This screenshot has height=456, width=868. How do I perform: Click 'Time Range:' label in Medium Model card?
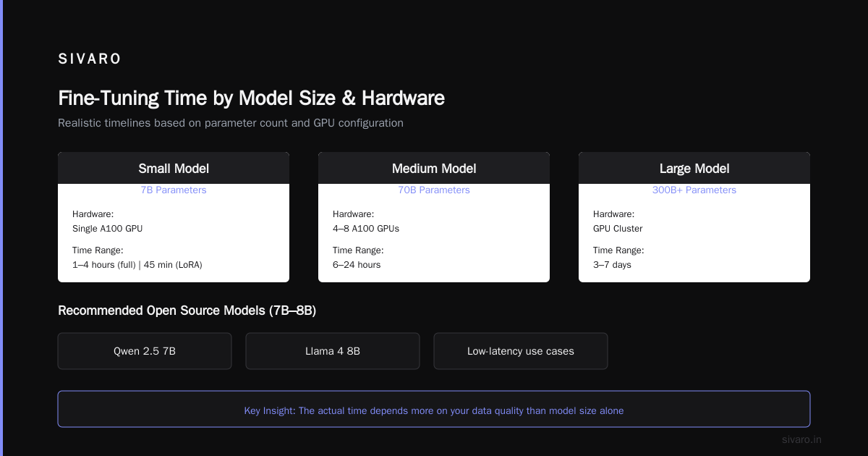[358, 250]
